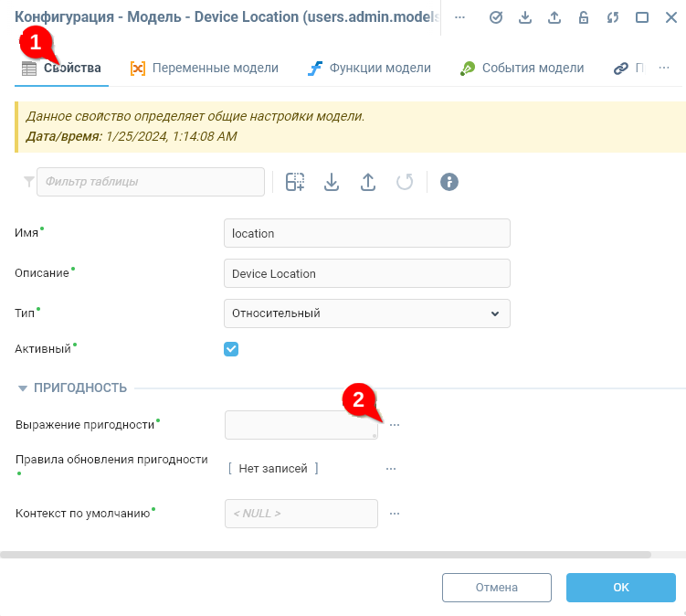Image resolution: width=686 pixels, height=616 pixels.
Task: Click the refresh arrows icon in title bar
Action: coord(613,17)
